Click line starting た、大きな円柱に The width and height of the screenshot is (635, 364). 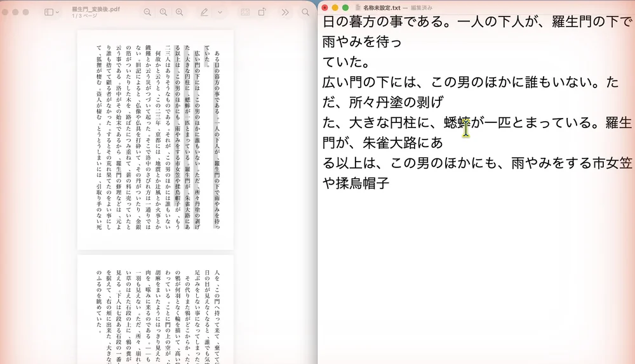(x=477, y=122)
